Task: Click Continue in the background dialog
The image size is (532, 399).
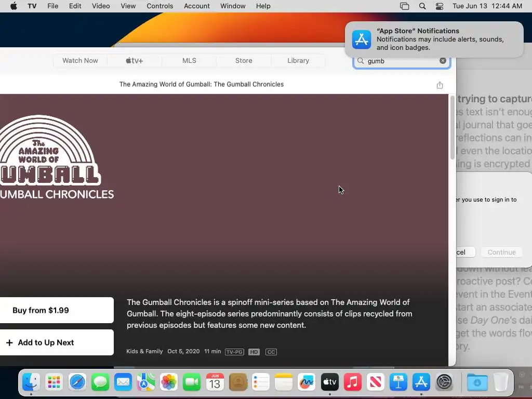Action: (x=501, y=252)
